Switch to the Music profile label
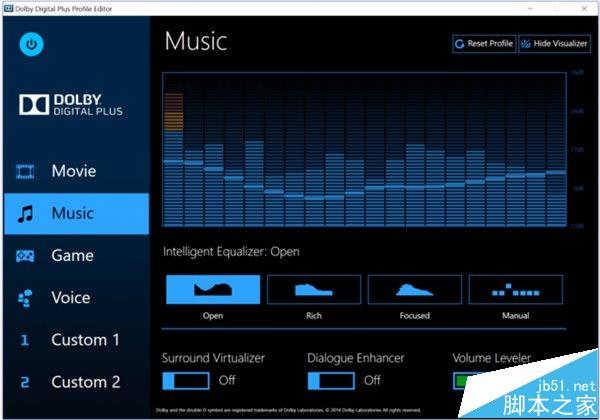 tap(73, 213)
